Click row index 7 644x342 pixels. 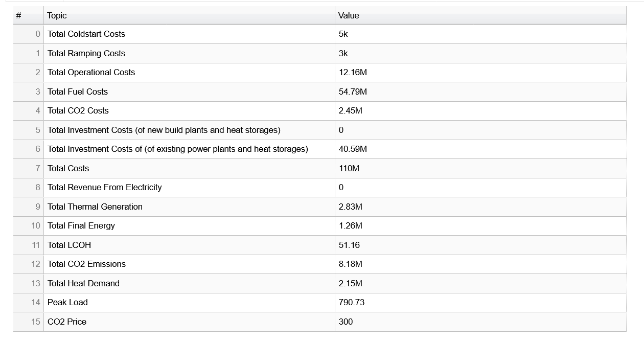point(37,168)
